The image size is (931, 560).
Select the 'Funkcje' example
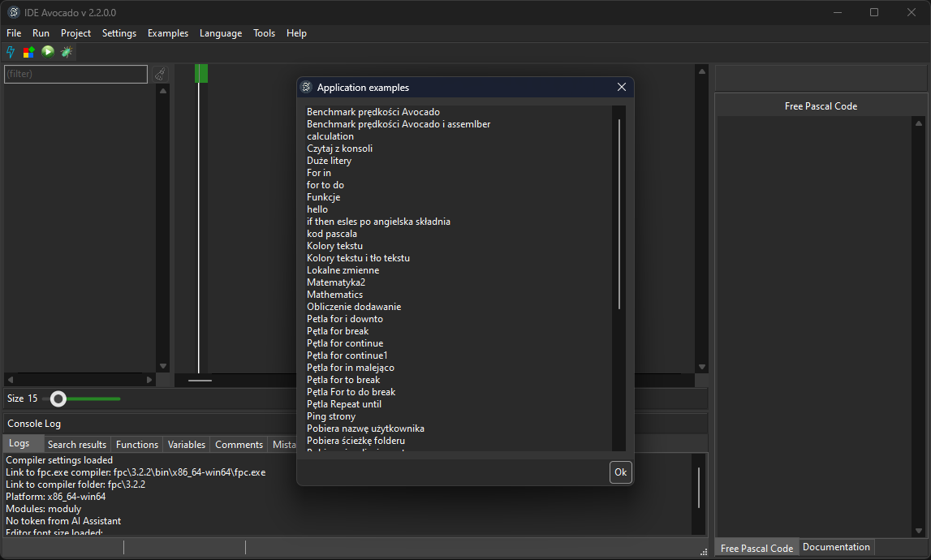(x=324, y=197)
